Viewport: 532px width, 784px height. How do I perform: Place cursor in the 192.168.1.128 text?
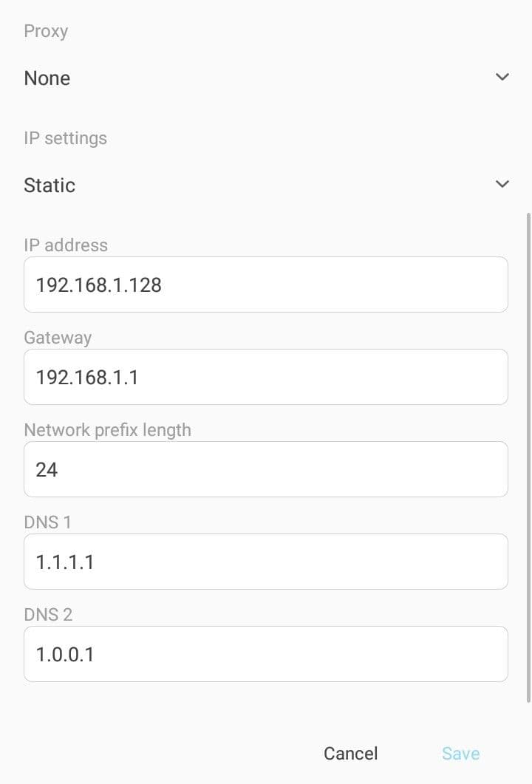coord(98,285)
